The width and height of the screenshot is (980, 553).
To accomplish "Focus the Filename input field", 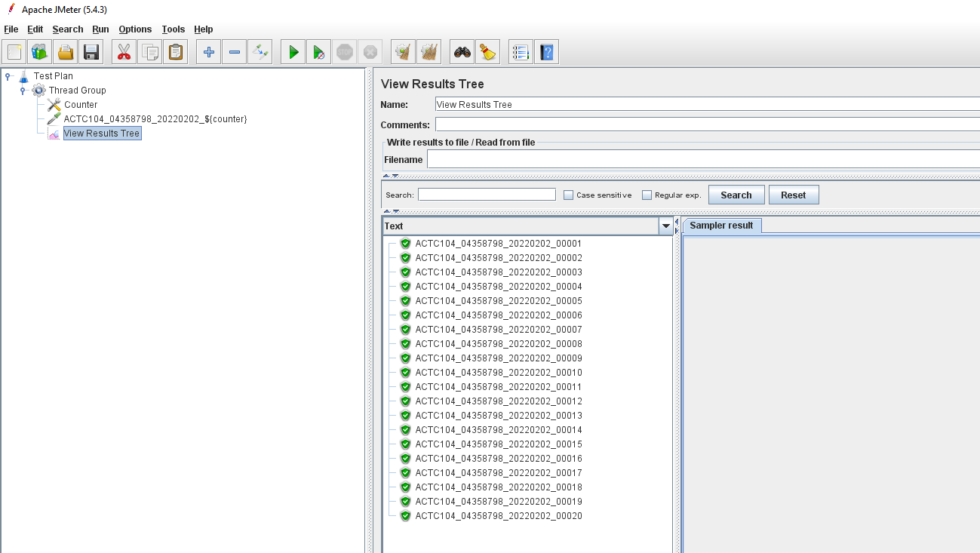I will 703,159.
